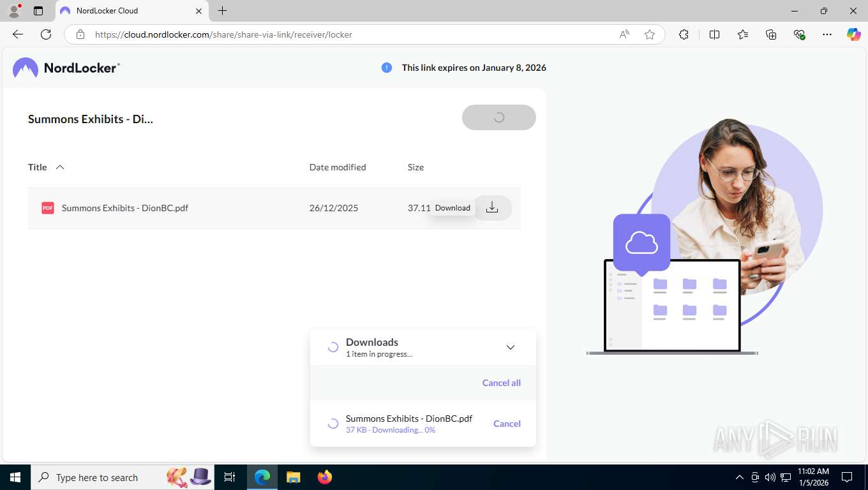Open the browser profile icon
This screenshot has width=868, height=490.
tap(14, 11)
